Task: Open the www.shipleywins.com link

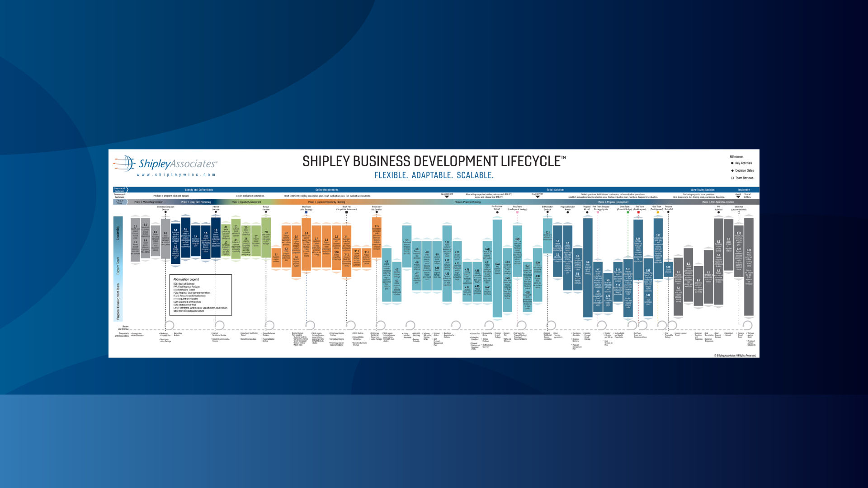Action: [x=176, y=175]
